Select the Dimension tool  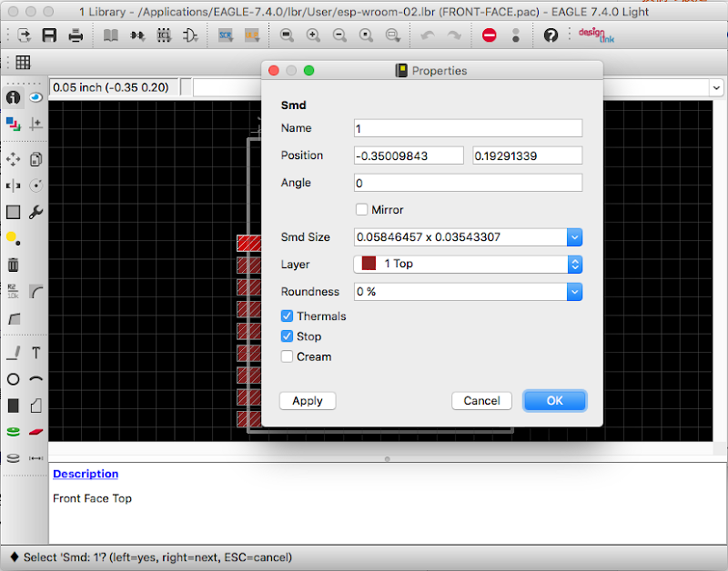[35, 458]
